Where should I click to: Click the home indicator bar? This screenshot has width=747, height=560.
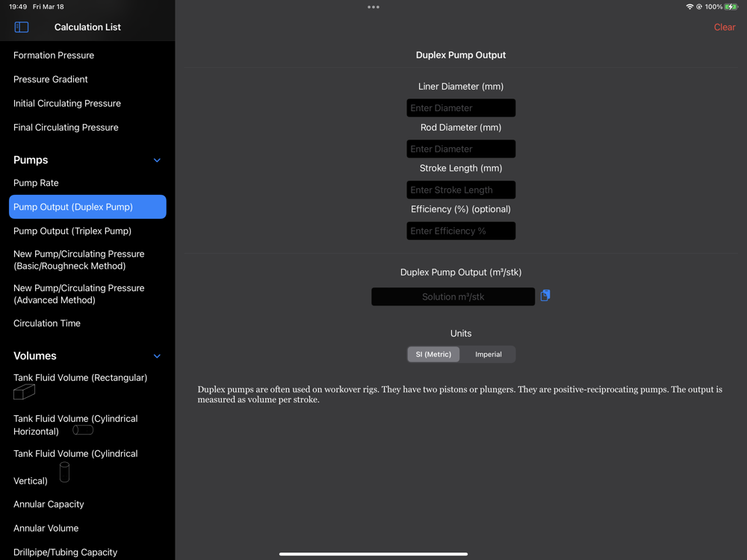373,554
